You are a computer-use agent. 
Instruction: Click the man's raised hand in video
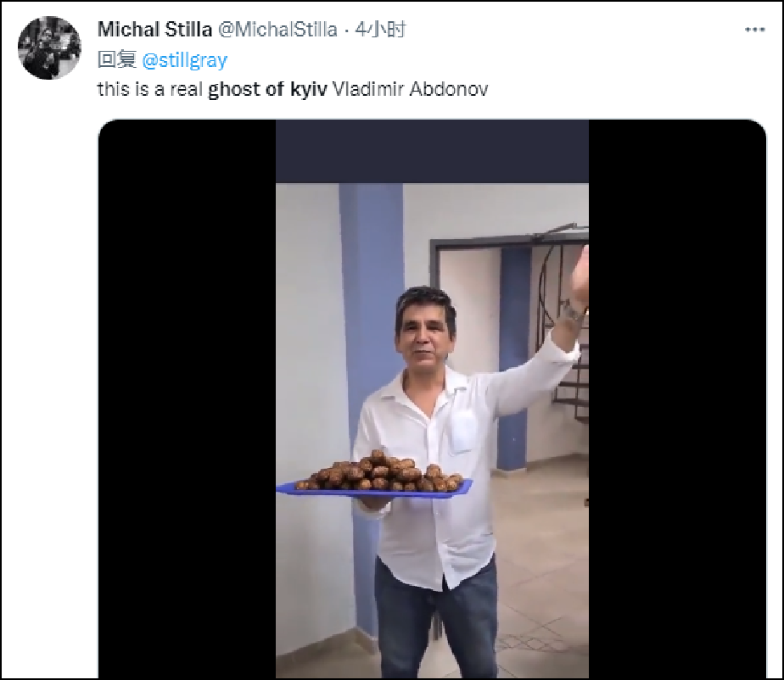tap(578, 277)
